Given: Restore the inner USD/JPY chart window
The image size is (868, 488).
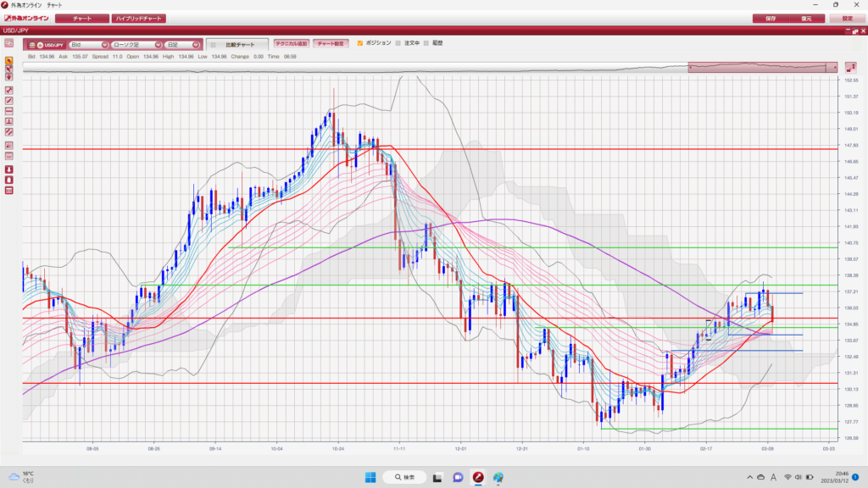Looking at the screenshot, I should tap(855, 31).
